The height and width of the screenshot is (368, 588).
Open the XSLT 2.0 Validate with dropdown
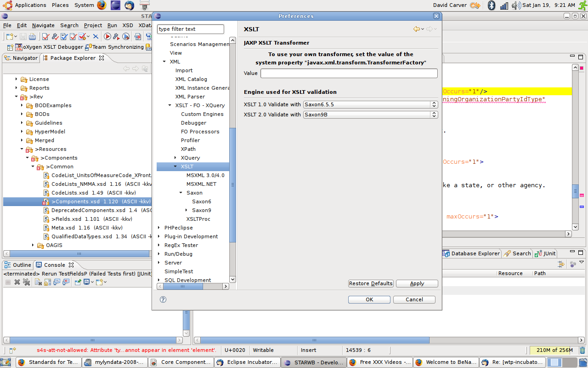370,115
